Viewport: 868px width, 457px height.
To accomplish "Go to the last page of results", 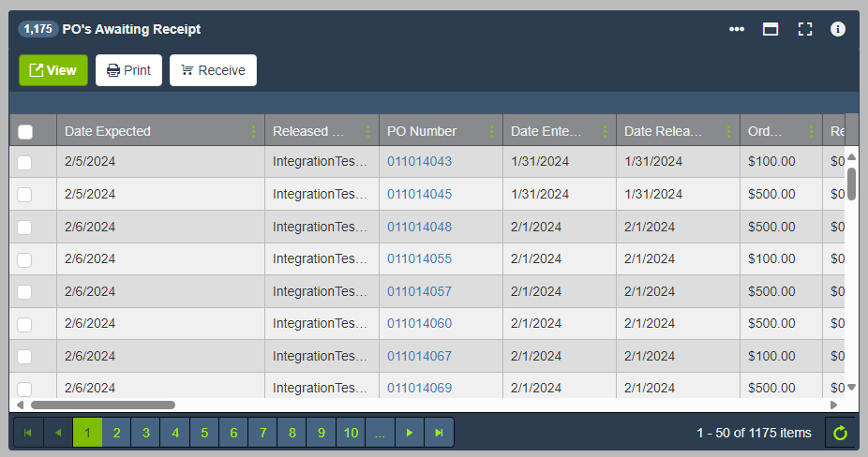I will tap(439, 433).
